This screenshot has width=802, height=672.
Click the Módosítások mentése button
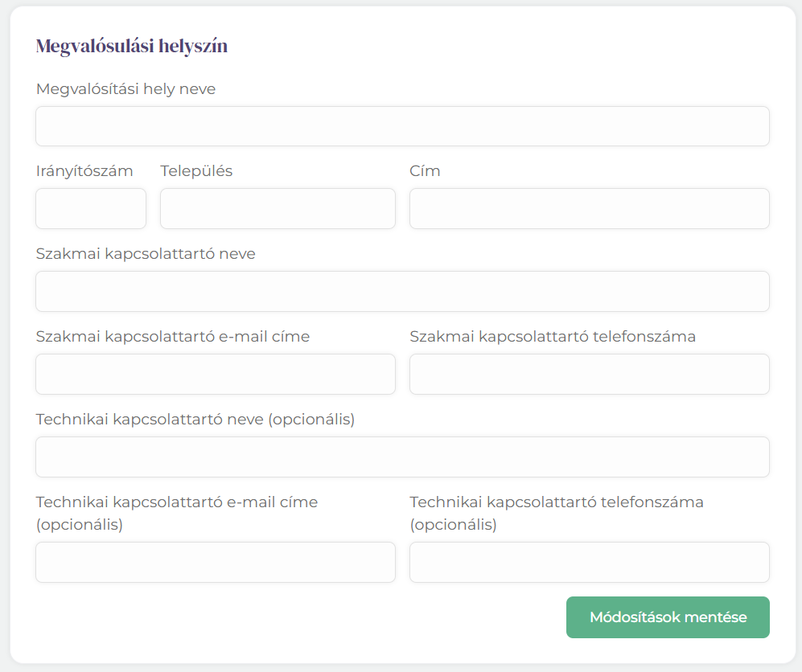[x=668, y=617]
